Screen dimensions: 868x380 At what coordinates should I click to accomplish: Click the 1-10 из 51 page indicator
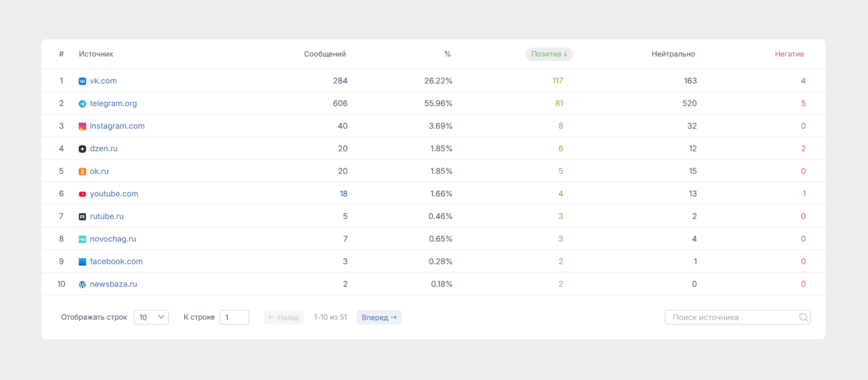[330, 317]
